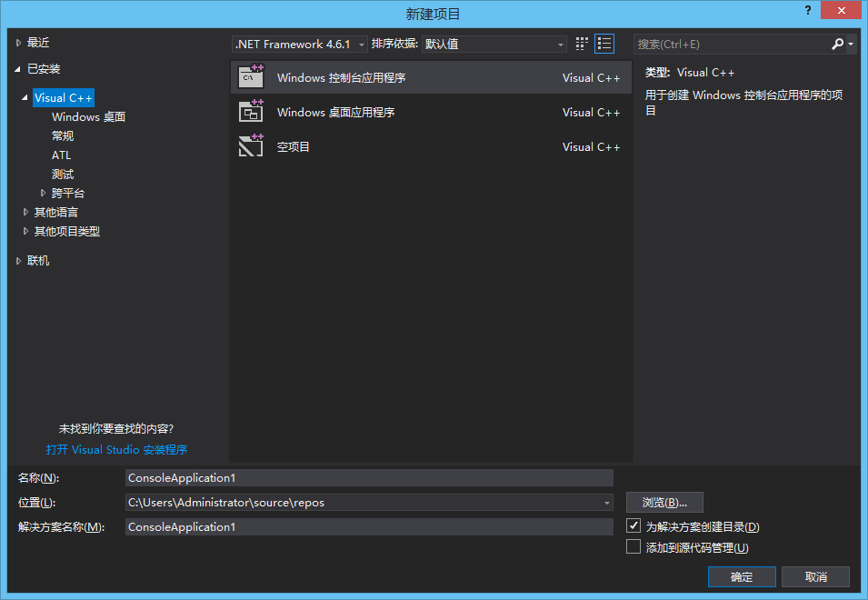Click the 名称 input field
868x600 pixels.
tap(369, 477)
